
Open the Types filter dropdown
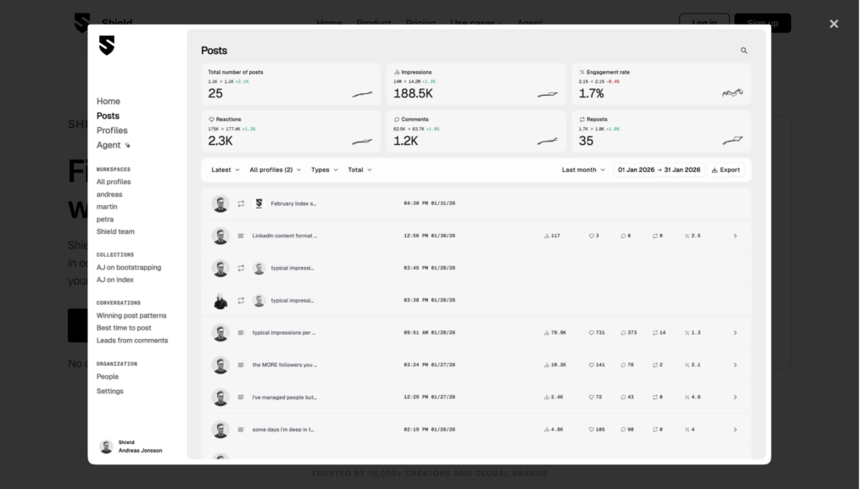coord(325,169)
